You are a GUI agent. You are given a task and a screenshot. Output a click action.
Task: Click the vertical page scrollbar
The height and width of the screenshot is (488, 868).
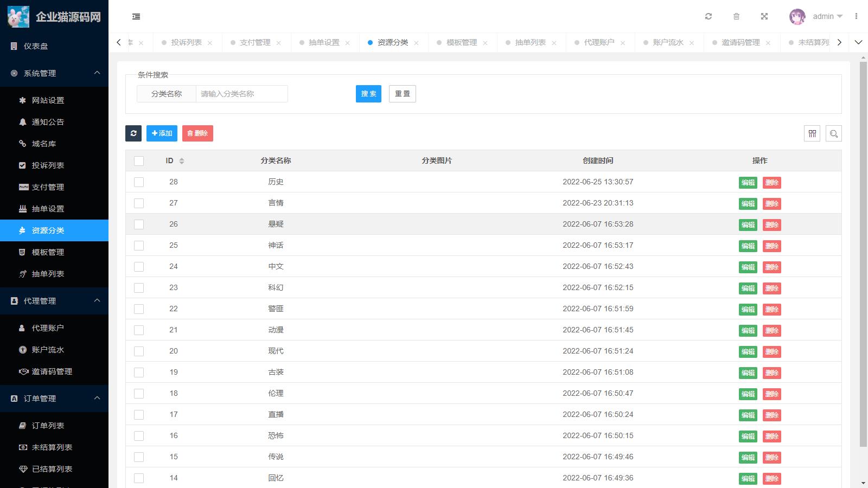pyautogui.click(x=863, y=255)
